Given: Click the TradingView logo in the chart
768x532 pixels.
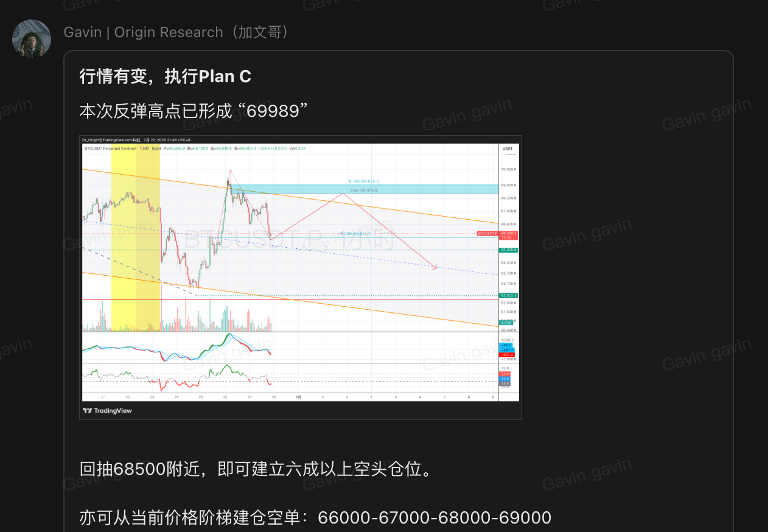Looking at the screenshot, I should pos(107,410).
